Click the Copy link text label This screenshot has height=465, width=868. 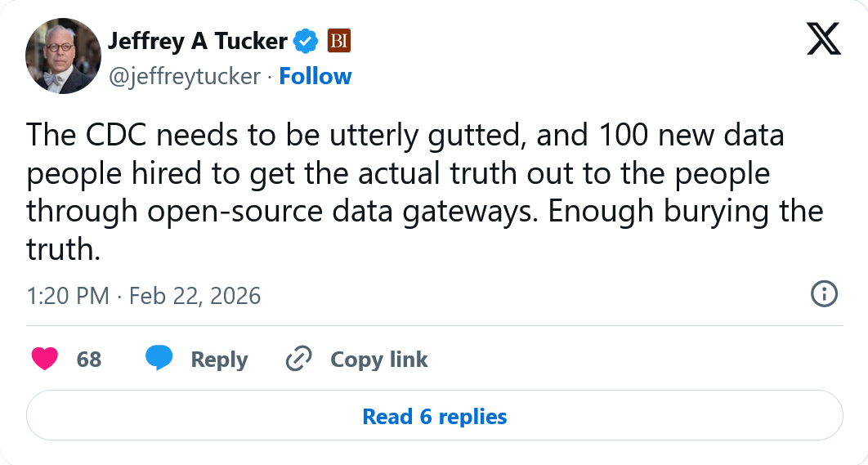coord(378,360)
